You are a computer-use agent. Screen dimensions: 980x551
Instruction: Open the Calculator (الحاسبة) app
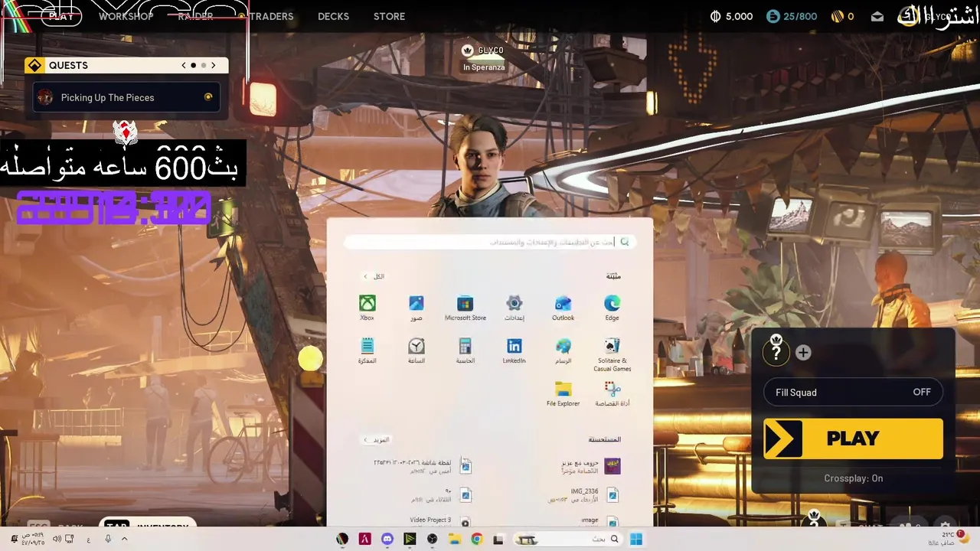click(x=465, y=350)
